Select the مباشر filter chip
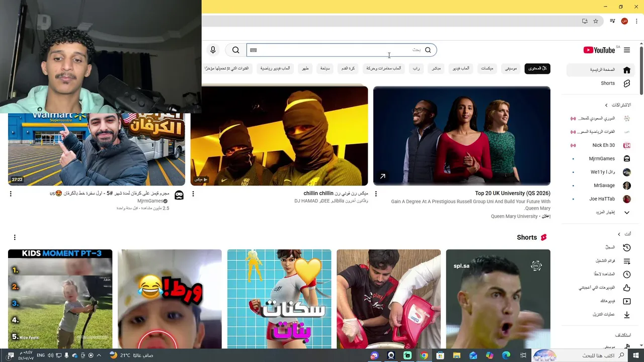The image size is (644, 362). tap(436, 68)
